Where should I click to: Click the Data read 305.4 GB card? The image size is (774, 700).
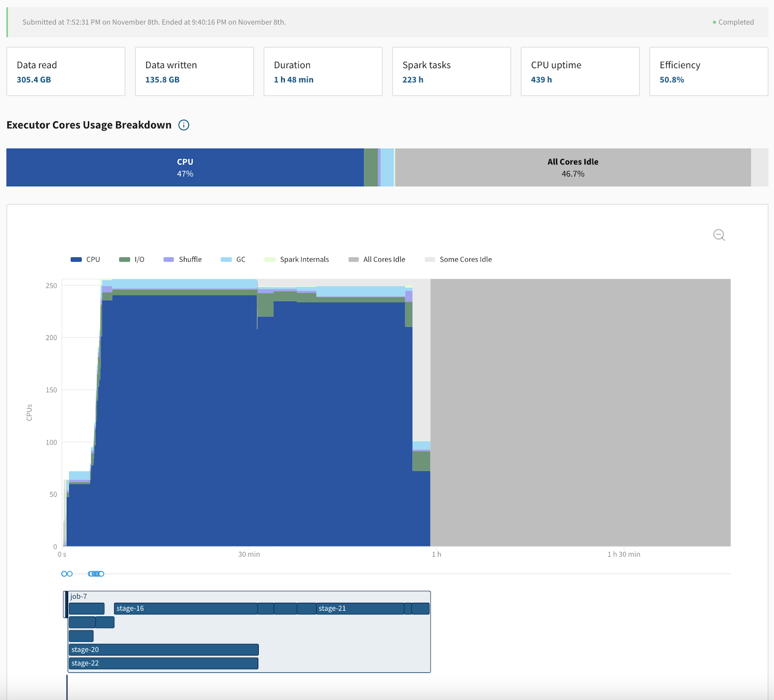click(66, 72)
